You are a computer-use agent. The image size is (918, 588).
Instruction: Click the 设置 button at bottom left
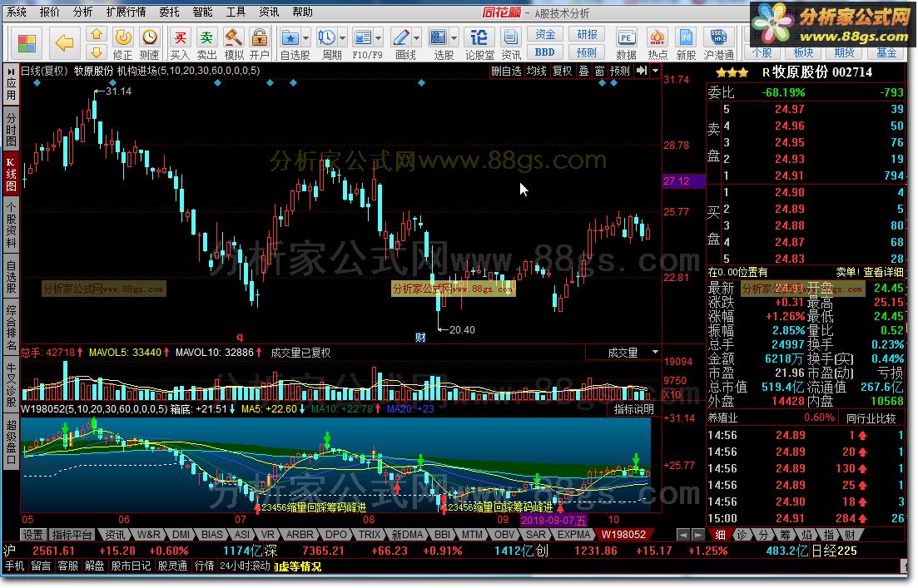click(x=32, y=535)
